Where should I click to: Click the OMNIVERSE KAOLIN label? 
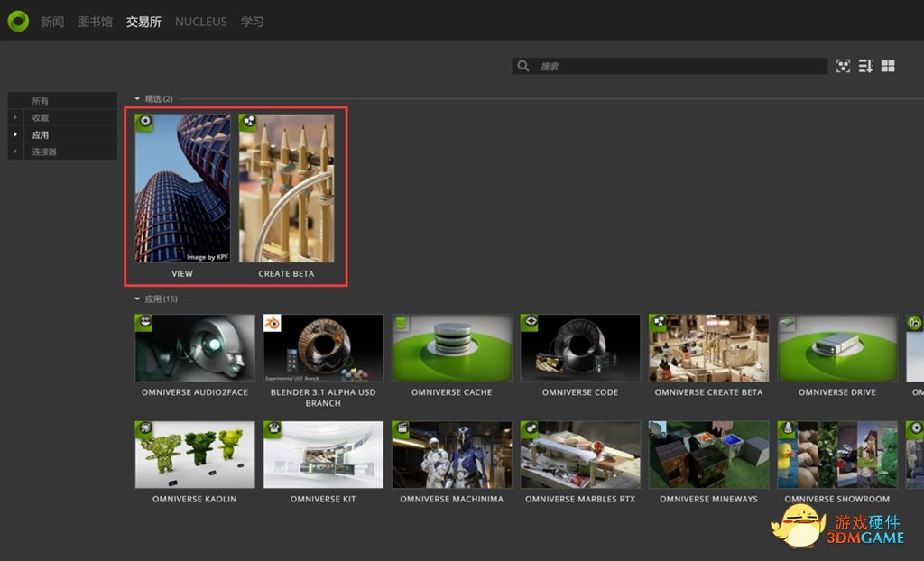click(x=195, y=499)
